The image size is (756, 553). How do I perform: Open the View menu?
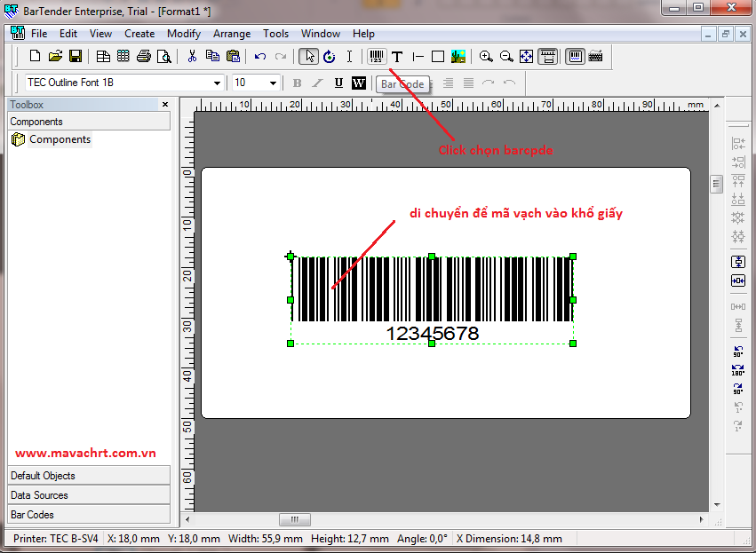click(100, 34)
